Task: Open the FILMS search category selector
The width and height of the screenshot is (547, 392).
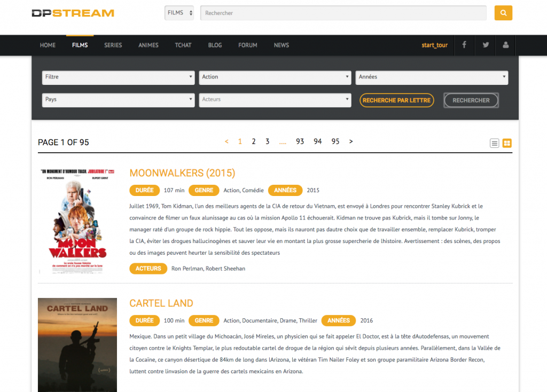Action: coord(179,12)
